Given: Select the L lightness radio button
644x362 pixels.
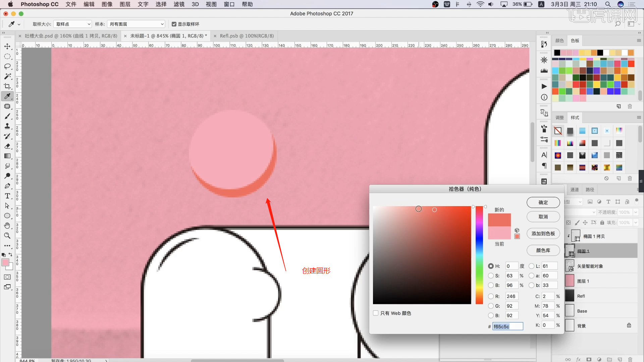Looking at the screenshot, I should 531,266.
